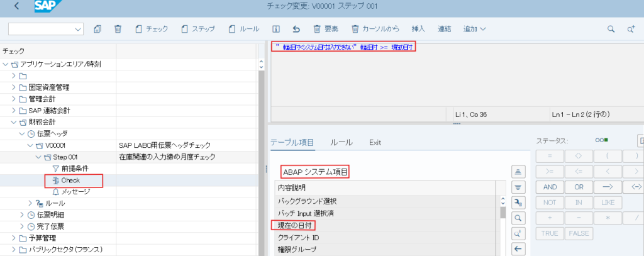
Task: Click the 連結 button
Action: click(x=445, y=29)
